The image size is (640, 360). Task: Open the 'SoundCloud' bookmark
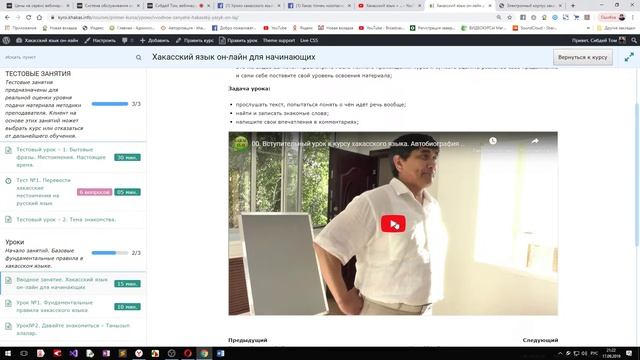[535, 28]
